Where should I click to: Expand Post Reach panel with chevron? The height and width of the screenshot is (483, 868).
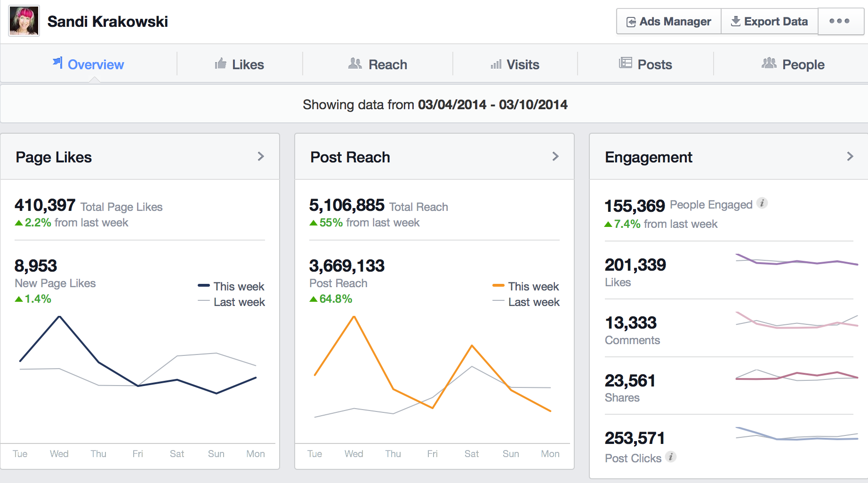pyautogui.click(x=555, y=157)
